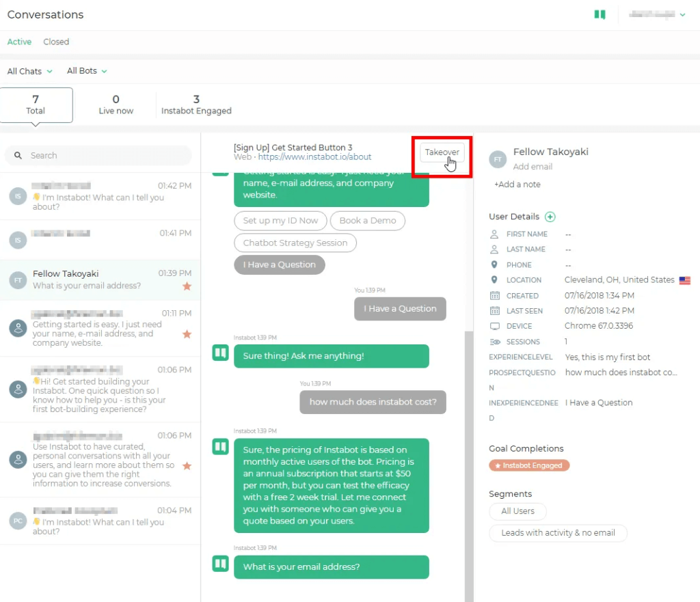Expand the All Bots filter dropdown
700x602 pixels.
click(x=87, y=71)
